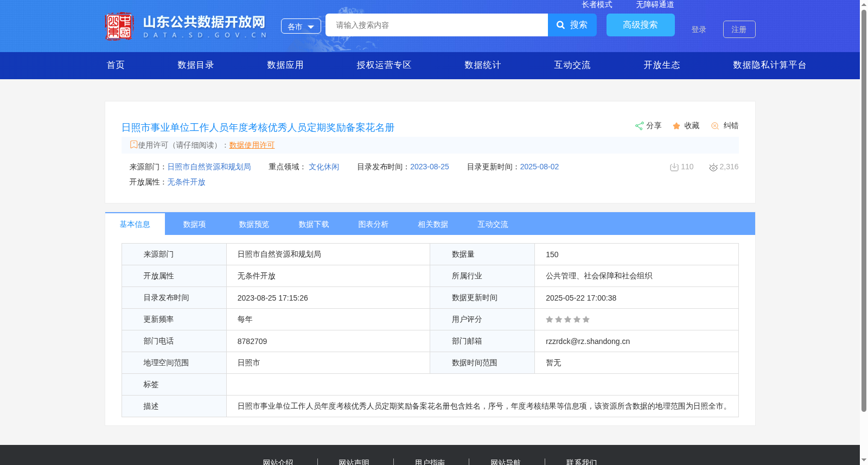Click the description text in 描述 row
The image size is (868, 465).
tap(484, 406)
